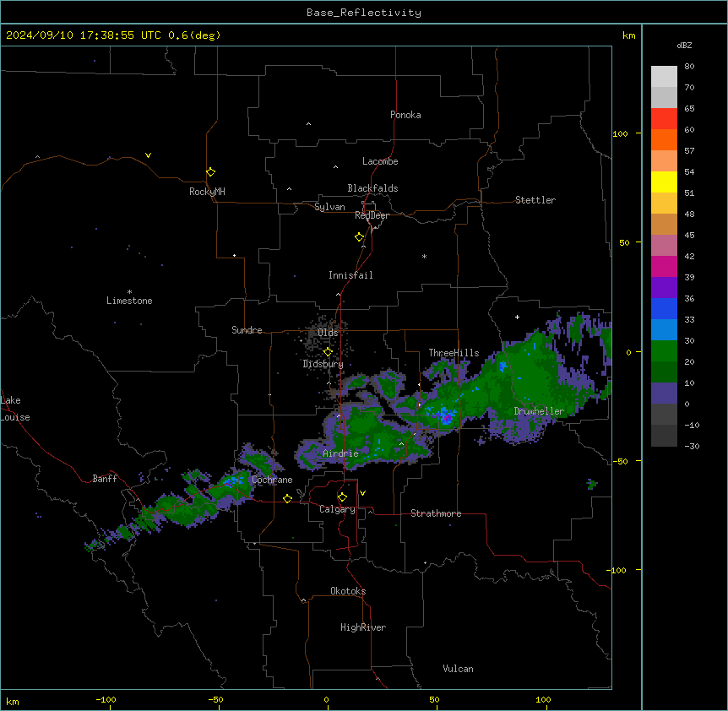This screenshot has width=728, height=711.
Task: Pick the violet purple swatch in dBZ legend
Action: [664, 288]
